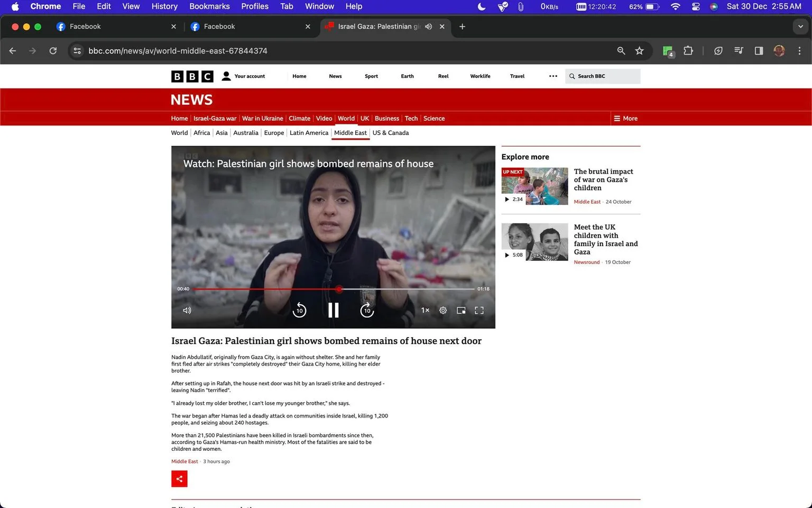Open the Chrome profile avatar
The width and height of the screenshot is (812, 508).
tap(779, 51)
